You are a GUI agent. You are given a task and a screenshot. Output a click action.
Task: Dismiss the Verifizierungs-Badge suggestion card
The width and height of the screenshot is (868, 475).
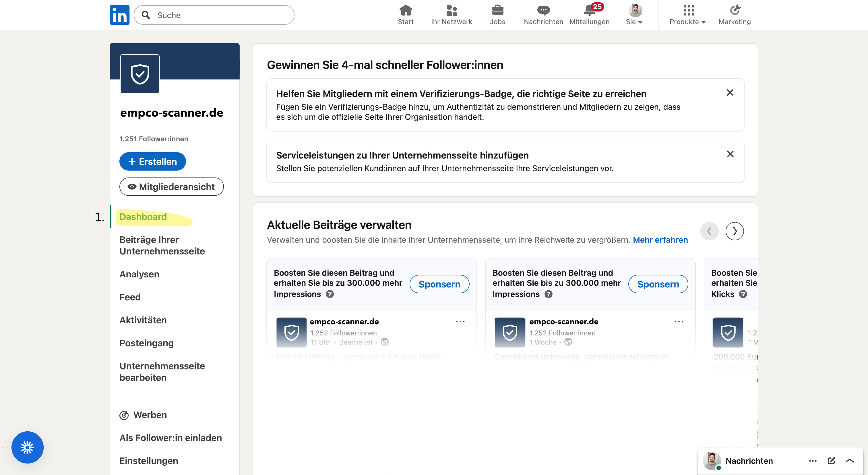click(x=730, y=92)
